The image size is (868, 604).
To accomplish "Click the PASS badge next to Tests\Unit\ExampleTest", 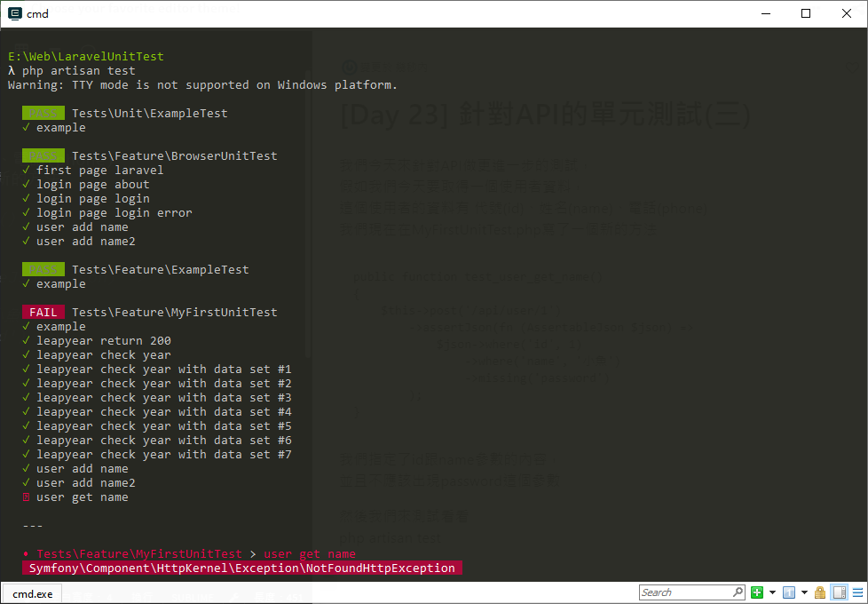I will 43,113.
